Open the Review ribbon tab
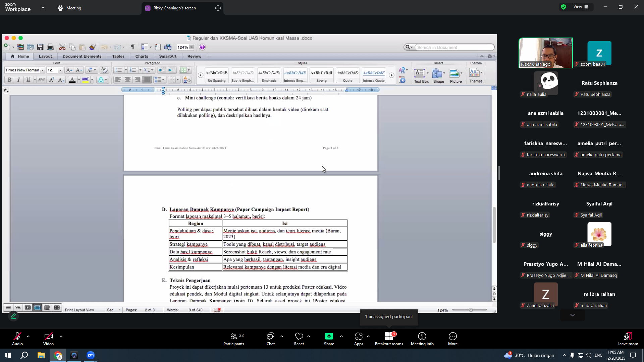 pos(194,56)
